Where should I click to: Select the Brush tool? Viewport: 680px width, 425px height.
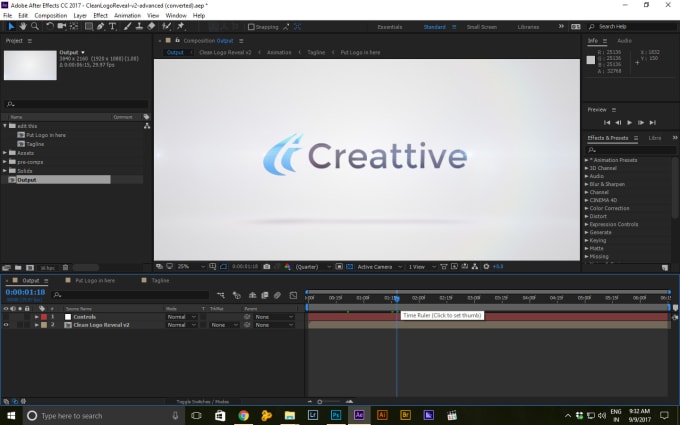(x=128, y=26)
